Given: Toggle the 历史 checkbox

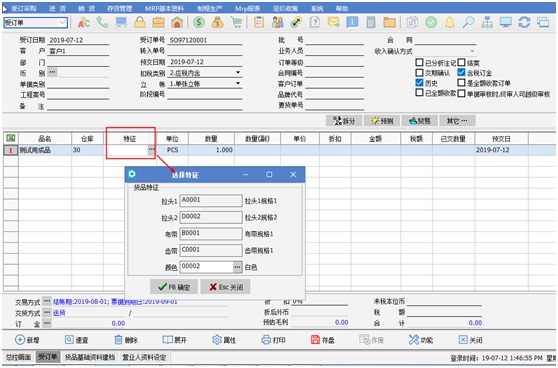Looking at the screenshot, I should click(419, 83).
